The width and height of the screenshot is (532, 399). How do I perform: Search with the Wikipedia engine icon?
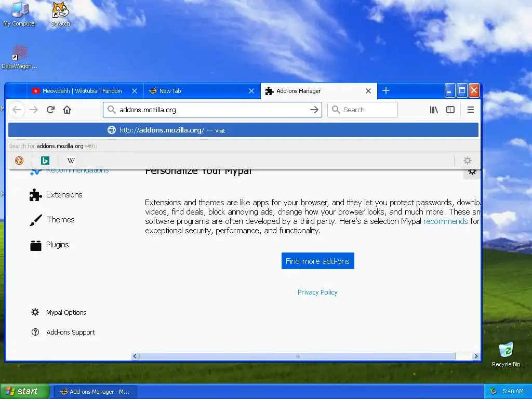71,160
